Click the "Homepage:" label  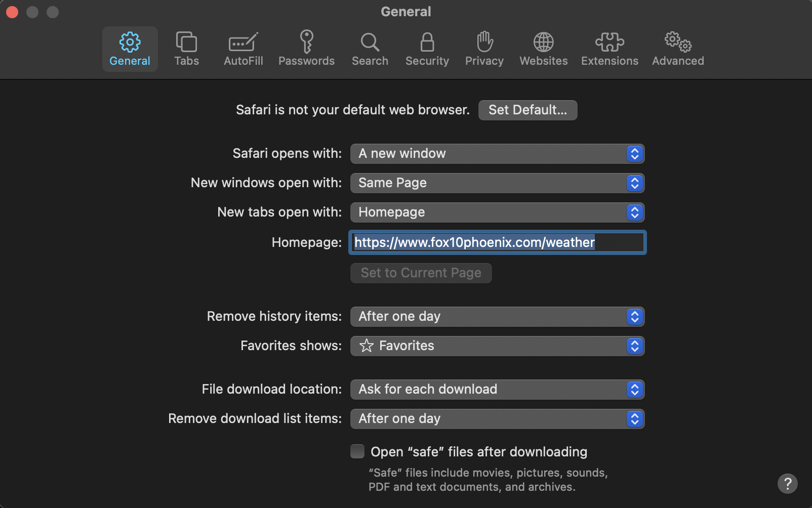click(307, 242)
